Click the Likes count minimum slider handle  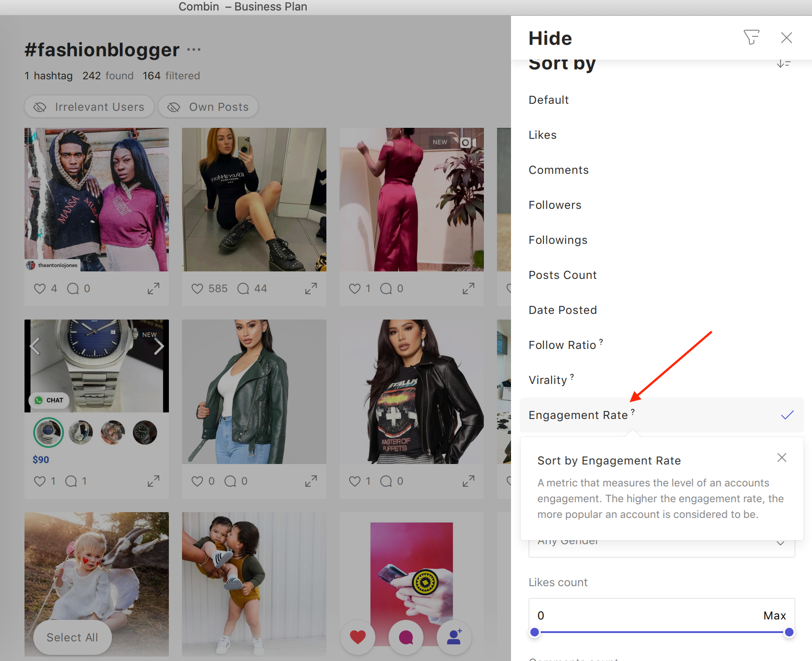[x=534, y=632]
